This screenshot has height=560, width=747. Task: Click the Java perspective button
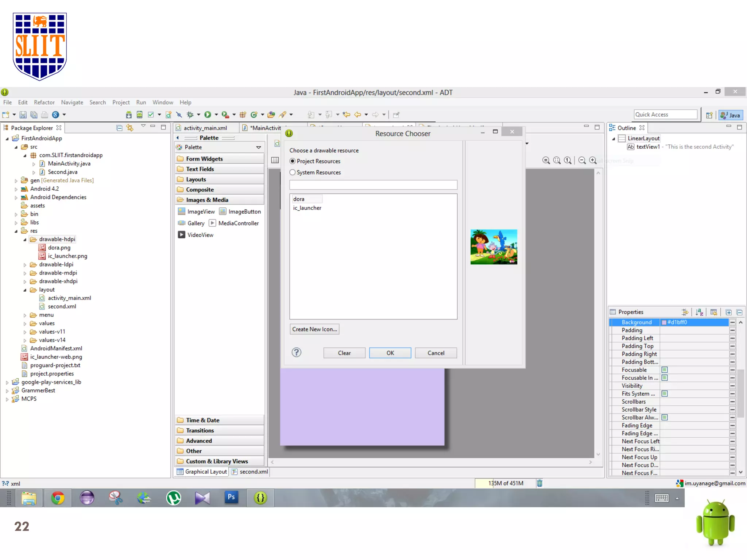731,115
